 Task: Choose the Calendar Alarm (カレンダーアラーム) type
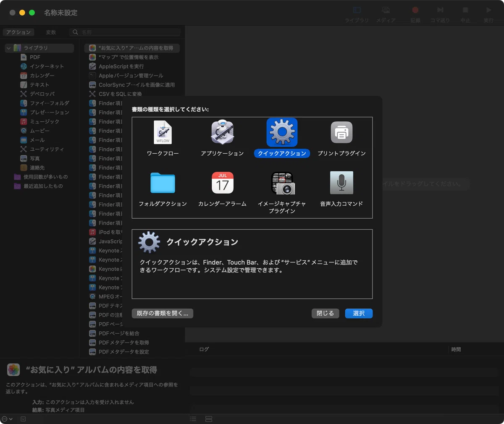[222, 189]
